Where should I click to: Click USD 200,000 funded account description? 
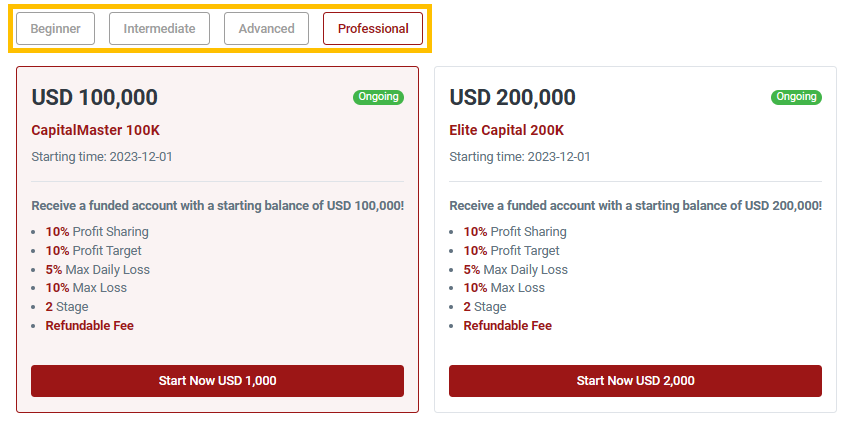point(635,205)
